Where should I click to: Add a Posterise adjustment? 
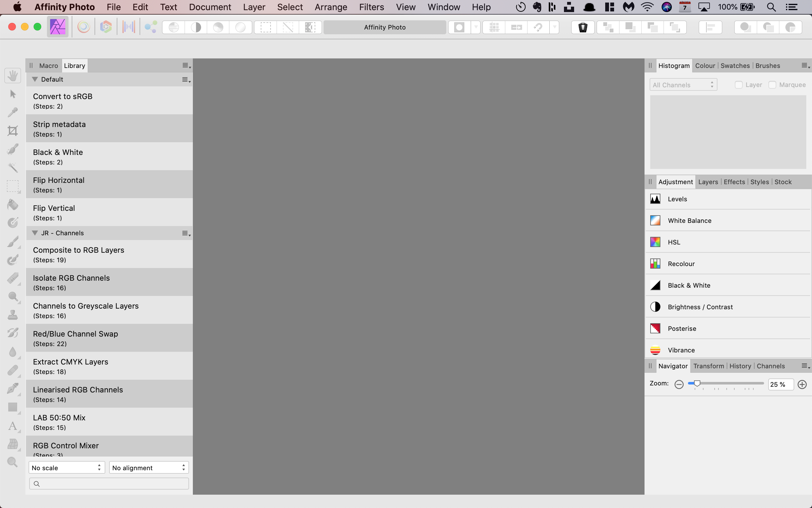pyautogui.click(x=727, y=328)
